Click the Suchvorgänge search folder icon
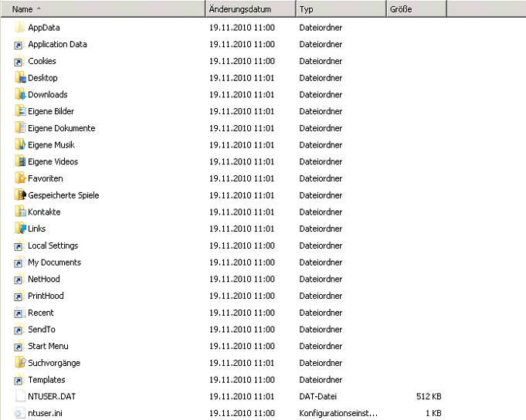526x420 pixels. pos(20,363)
